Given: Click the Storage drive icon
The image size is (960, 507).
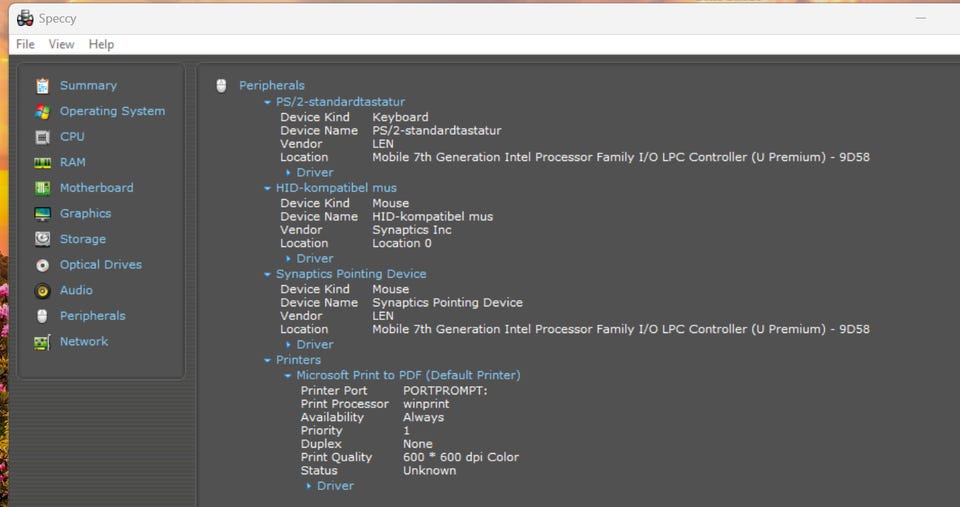Looking at the screenshot, I should click(x=42, y=239).
